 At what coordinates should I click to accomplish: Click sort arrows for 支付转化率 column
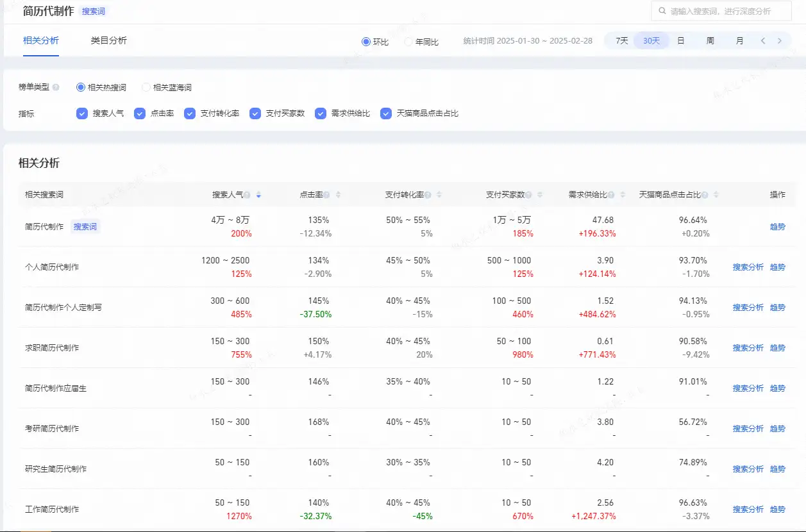coord(439,195)
